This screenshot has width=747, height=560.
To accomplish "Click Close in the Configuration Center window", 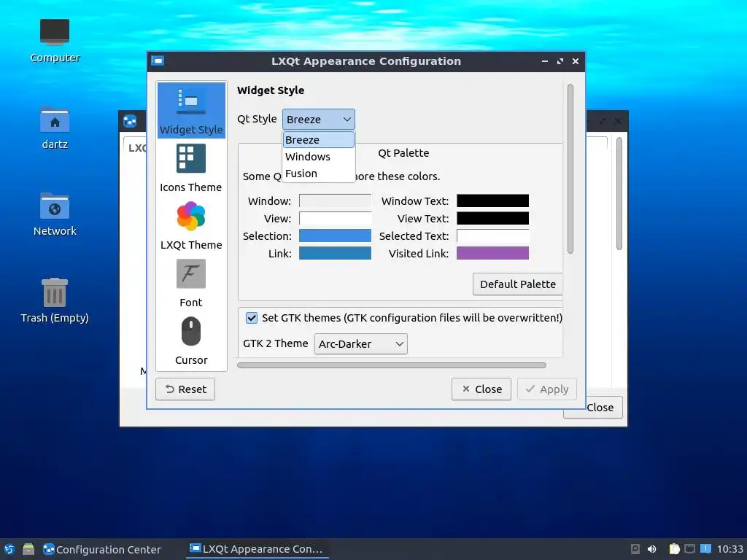I will pyautogui.click(x=600, y=408).
